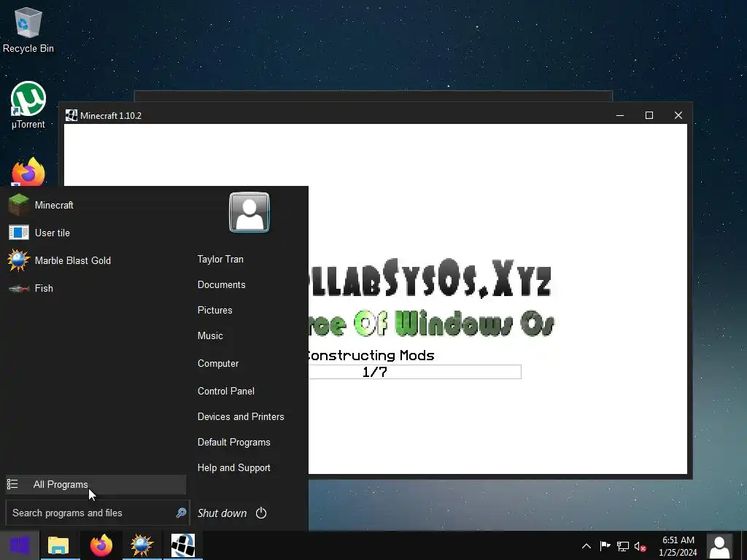The image size is (747, 560).
Task: Click the user avatar on the taskbar
Action: (x=719, y=546)
